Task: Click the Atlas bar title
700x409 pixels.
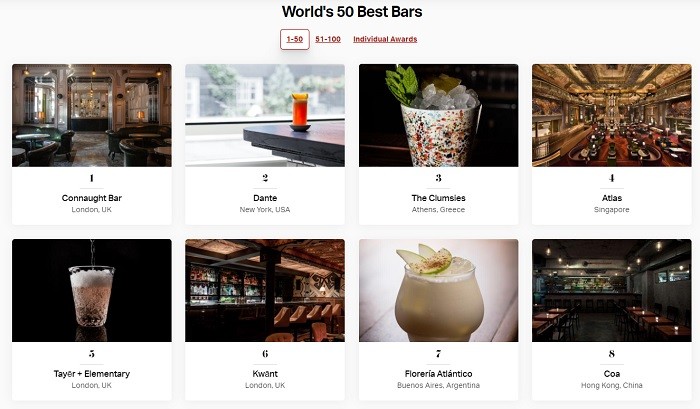Action: 612,198
